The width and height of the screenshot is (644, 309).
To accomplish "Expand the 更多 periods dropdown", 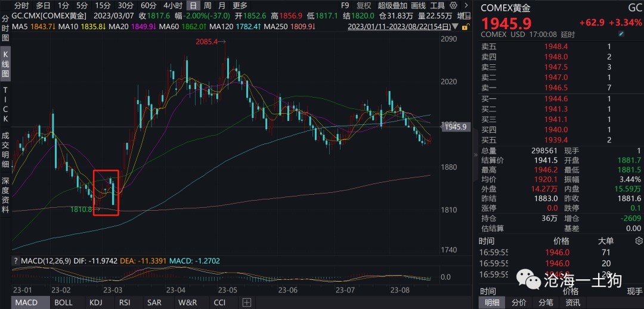I will click(x=240, y=5).
